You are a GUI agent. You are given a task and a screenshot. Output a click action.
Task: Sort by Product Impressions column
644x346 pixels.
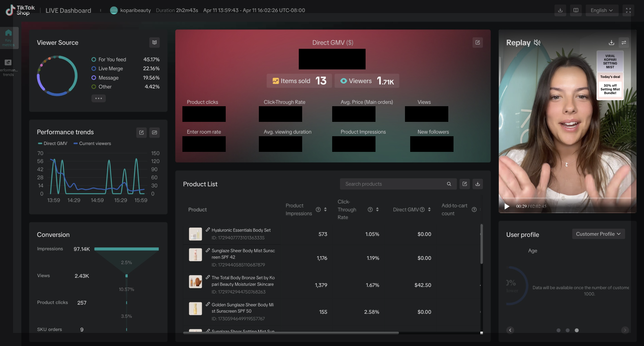click(325, 210)
